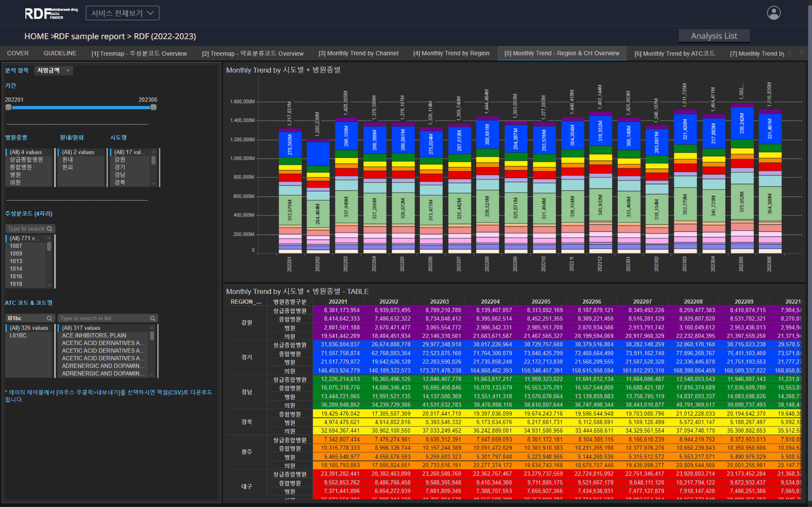Viewport: 812px width, 507px height.
Task: Click magnifier icon in l01bc search field
Action: coord(49,318)
